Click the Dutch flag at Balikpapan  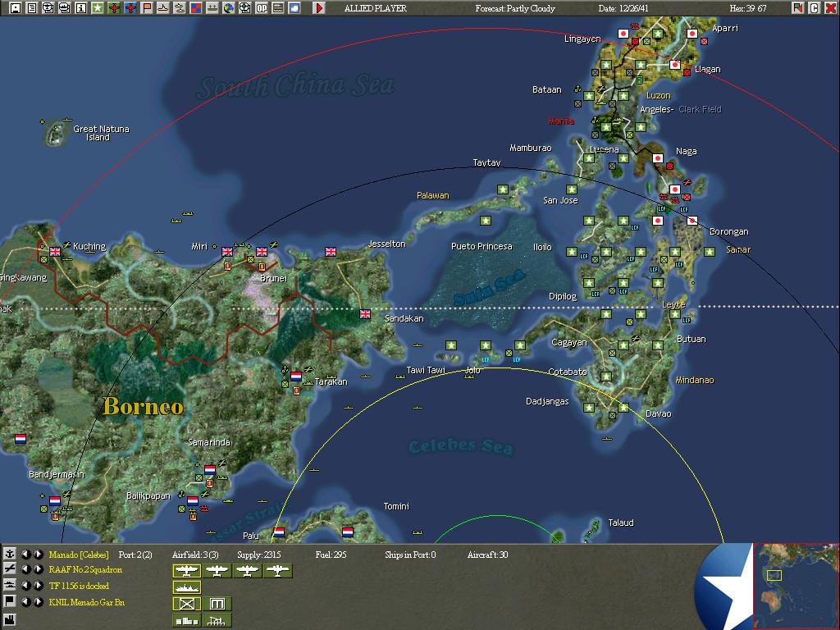tap(193, 501)
